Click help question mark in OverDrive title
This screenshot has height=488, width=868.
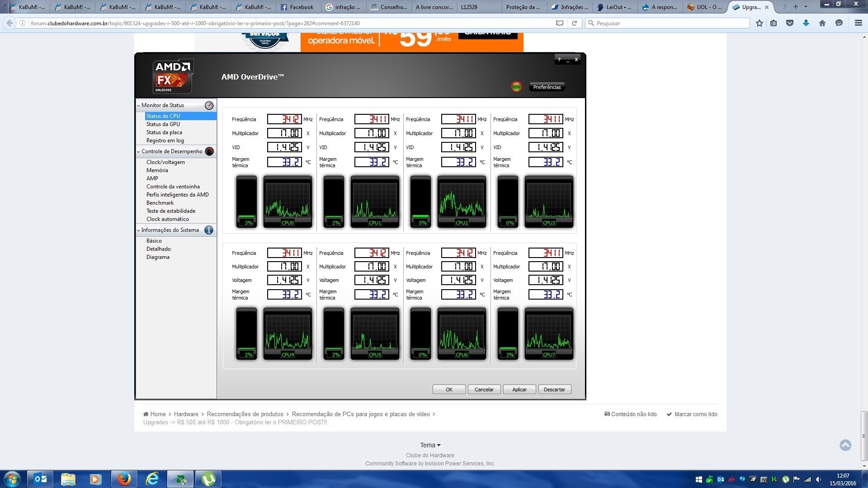(559, 60)
